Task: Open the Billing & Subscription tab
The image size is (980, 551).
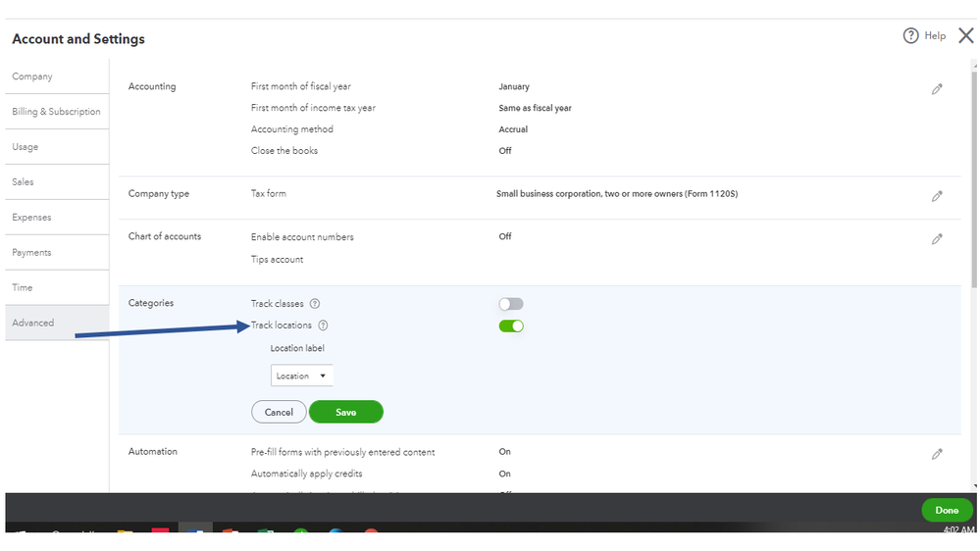Action: pos(57,112)
